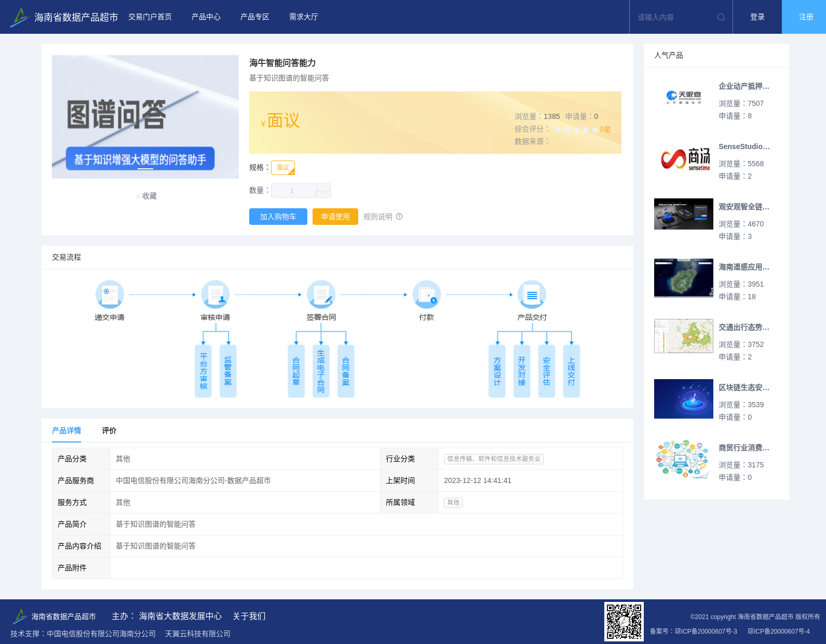826x644 pixels.
Task: Click the 其他 tag in 所属领域 row
Action: [x=453, y=503]
